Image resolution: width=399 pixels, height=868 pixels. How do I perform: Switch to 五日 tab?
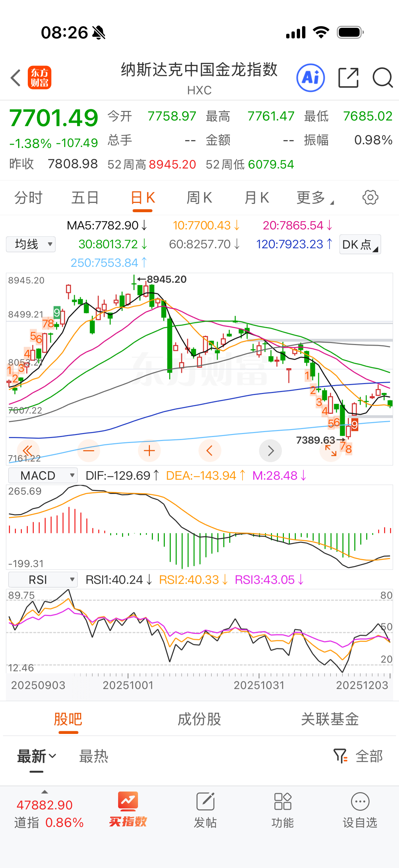pyautogui.click(x=85, y=197)
